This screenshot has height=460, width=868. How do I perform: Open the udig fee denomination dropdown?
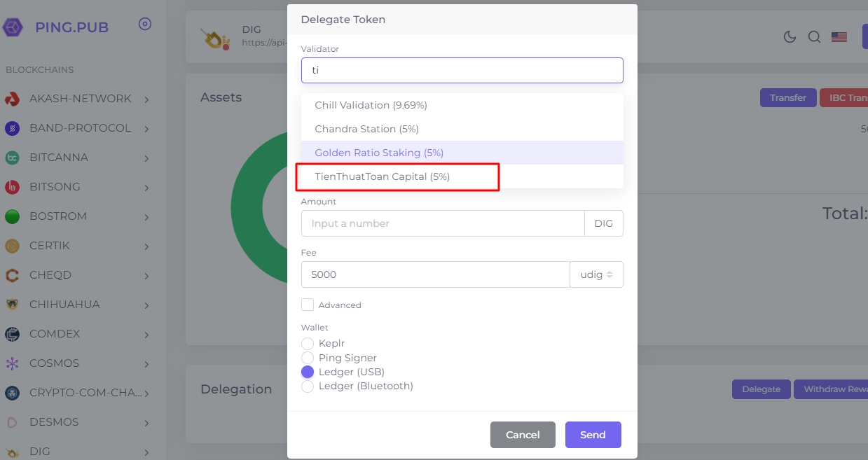point(596,274)
